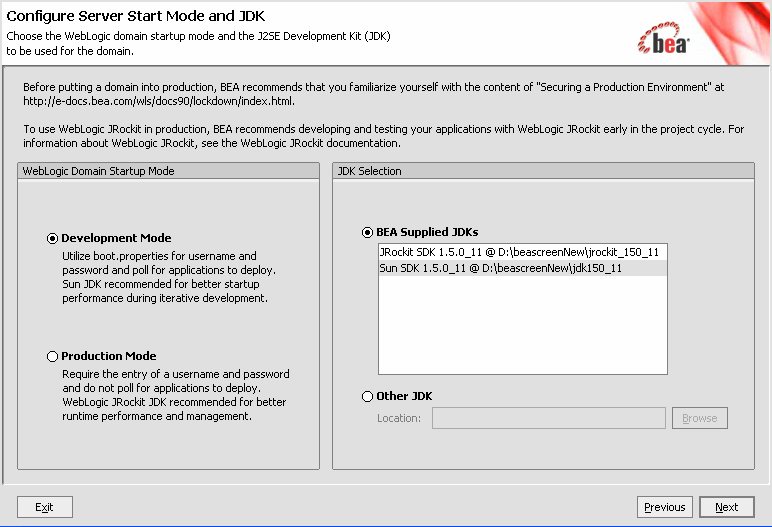
Task: Pick Sun SDK 1.5.0_11 list entry
Action: [x=522, y=268]
